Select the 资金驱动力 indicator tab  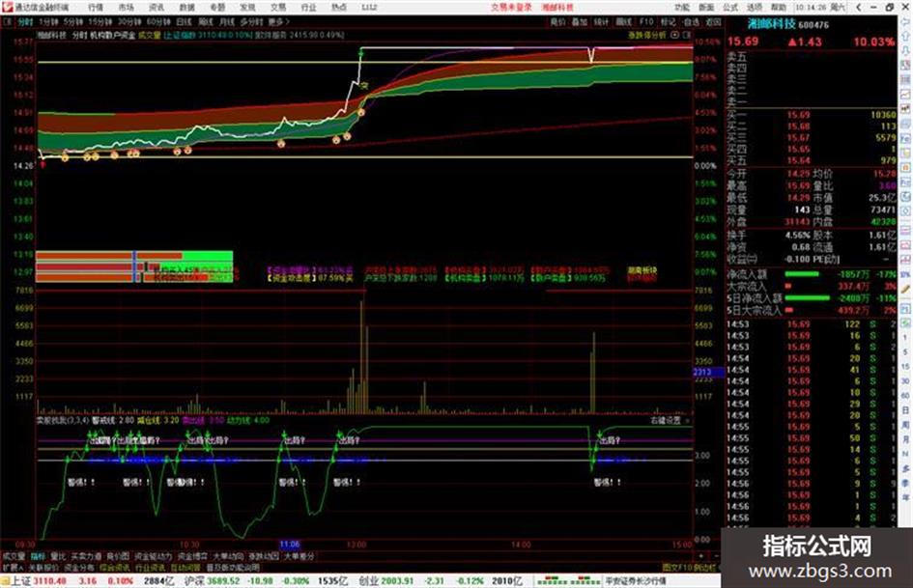coord(154,556)
